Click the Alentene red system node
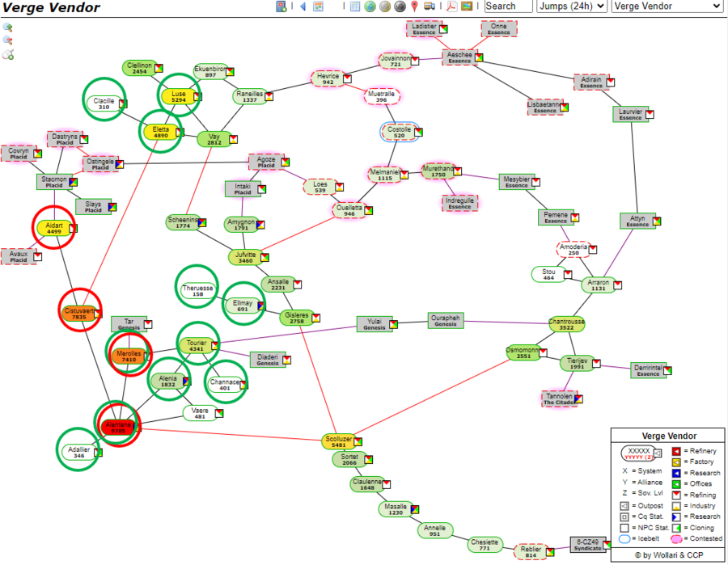728x565 pixels. pyautogui.click(x=117, y=426)
